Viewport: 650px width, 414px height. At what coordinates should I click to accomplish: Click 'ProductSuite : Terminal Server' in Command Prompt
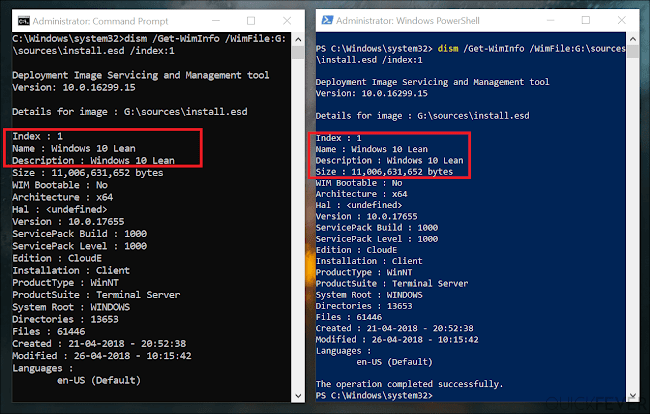point(96,295)
